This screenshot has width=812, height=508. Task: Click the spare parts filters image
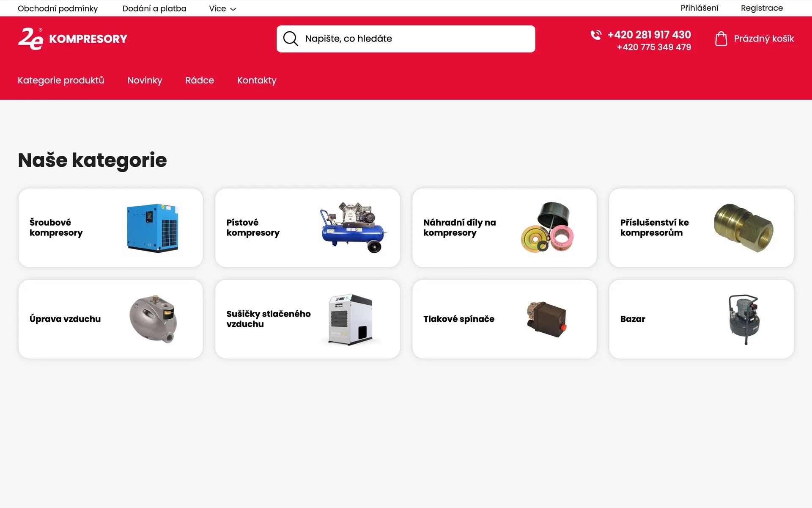[547, 228]
